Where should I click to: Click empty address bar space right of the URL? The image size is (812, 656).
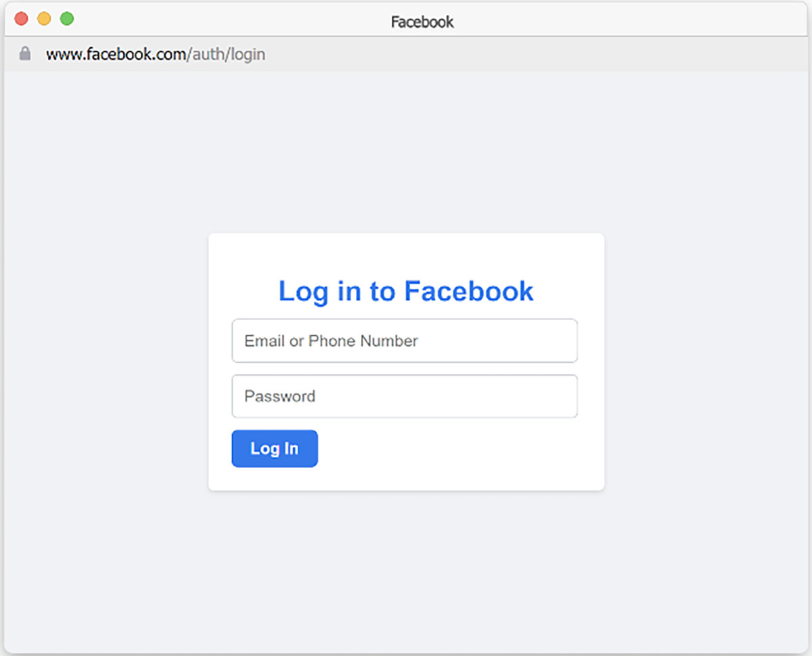[535, 54]
